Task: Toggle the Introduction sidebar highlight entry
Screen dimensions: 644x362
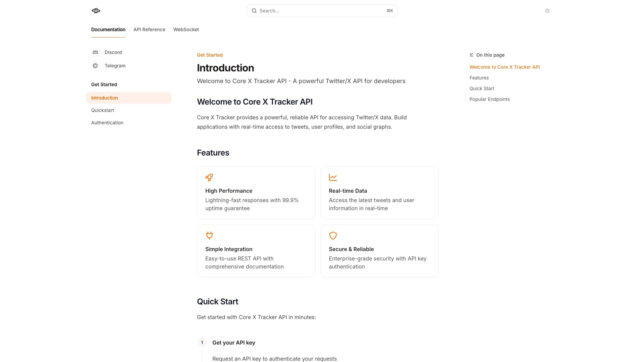Action: [x=104, y=98]
